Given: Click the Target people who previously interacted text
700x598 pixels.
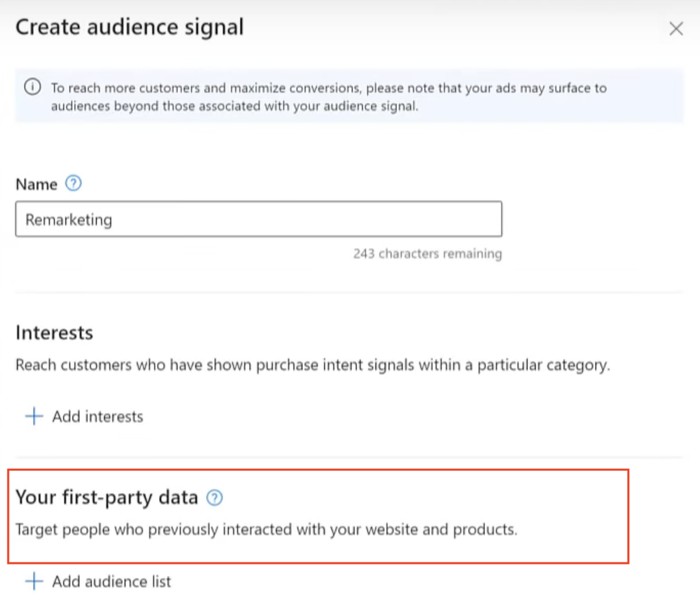Looking at the screenshot, I should coord(267,530).
